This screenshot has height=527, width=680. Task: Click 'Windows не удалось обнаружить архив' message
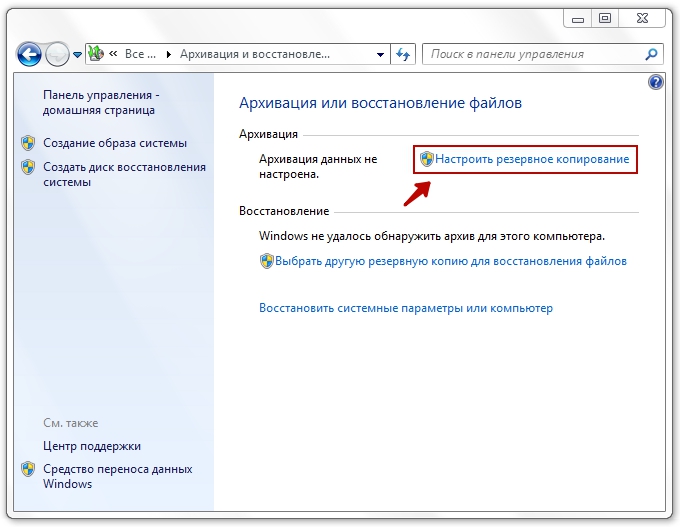[x=432, y=236]
